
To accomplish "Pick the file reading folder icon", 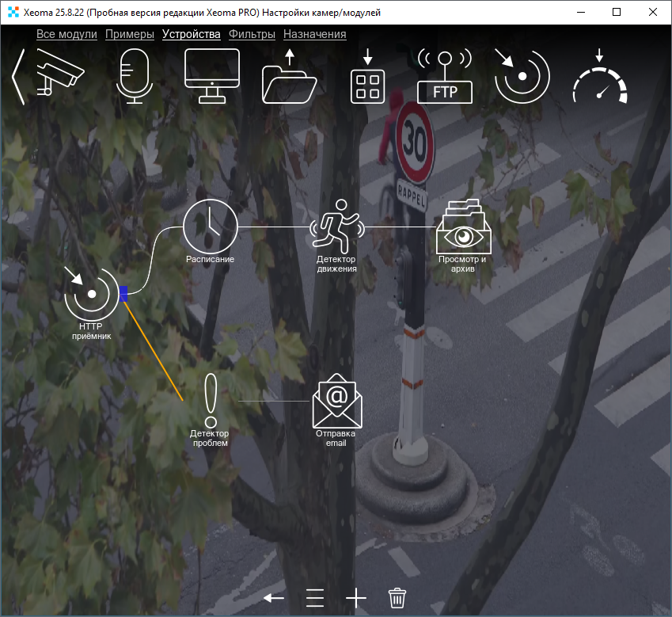I will point(289,78).
